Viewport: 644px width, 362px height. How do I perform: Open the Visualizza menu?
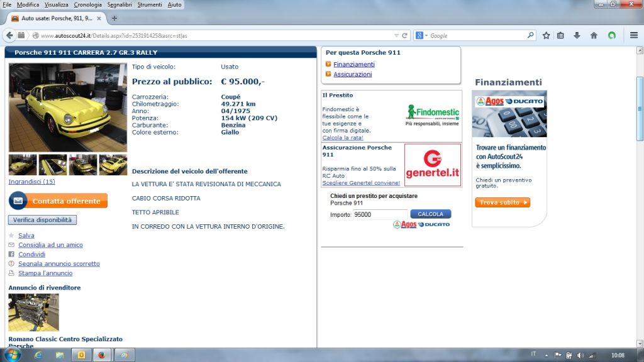tap(56, 5)
